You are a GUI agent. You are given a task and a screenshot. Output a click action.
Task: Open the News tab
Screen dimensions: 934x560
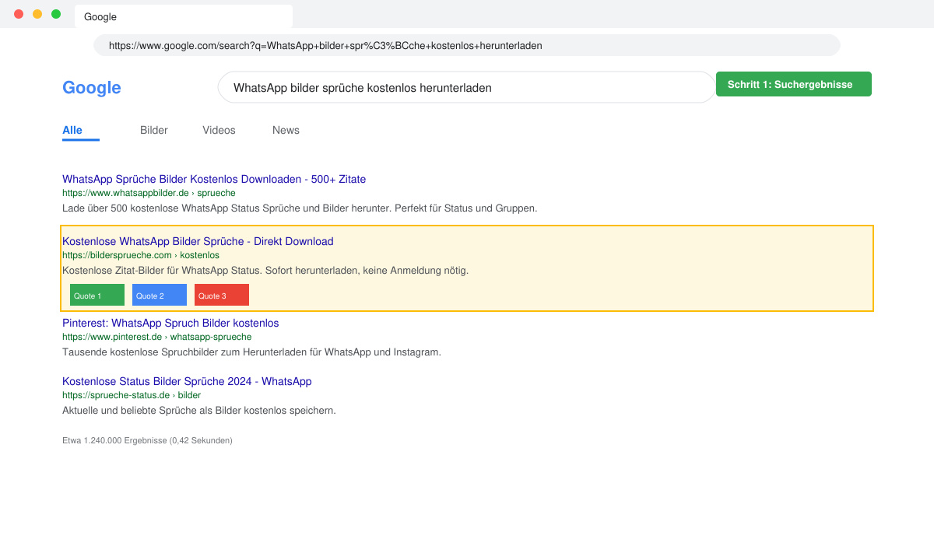point(286,130)
